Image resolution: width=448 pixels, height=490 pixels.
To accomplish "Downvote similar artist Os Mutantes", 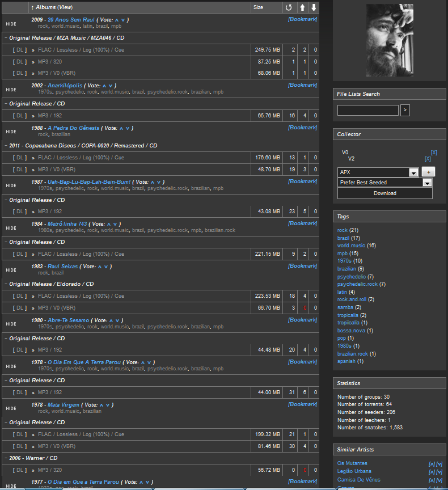I will tap(439, 464).
